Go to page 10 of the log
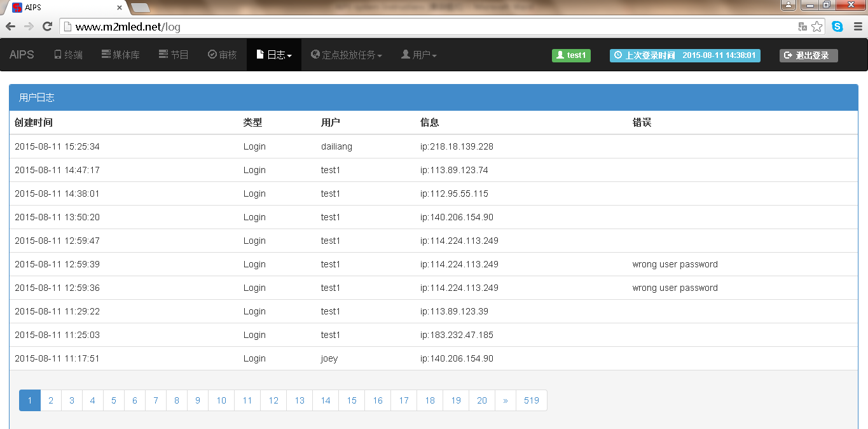 pyautogui.click(x=221, y=400)
